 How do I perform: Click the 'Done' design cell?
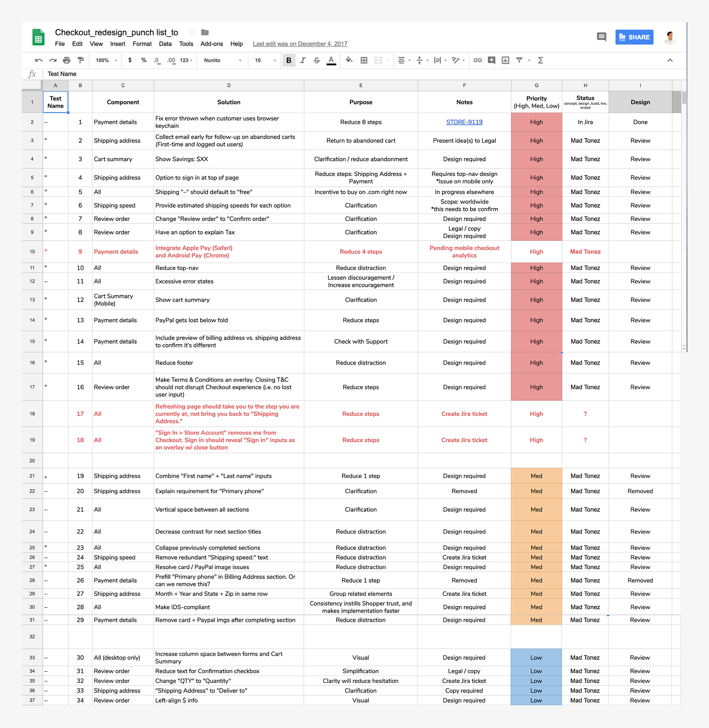point(640,122)
